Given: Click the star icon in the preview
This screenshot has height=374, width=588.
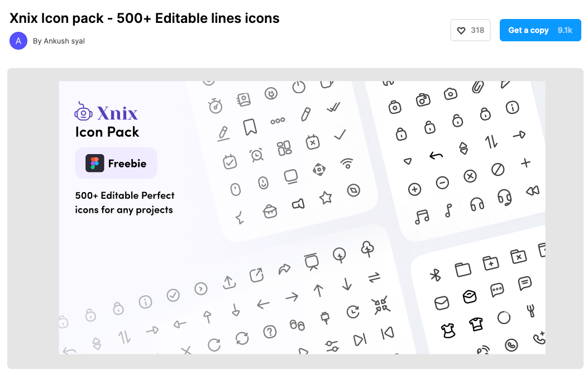Looking at the screenshot, I should coord(326,197).
